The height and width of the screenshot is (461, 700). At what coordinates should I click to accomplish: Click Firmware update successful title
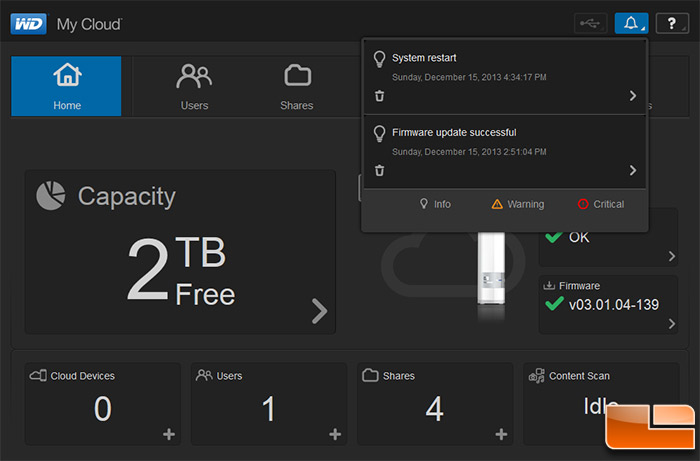(454, 133)
